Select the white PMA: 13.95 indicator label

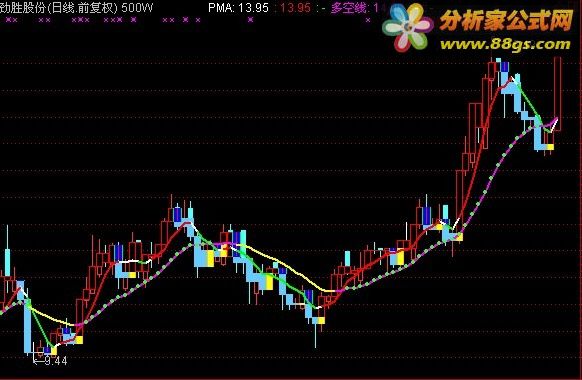(238, 7)
